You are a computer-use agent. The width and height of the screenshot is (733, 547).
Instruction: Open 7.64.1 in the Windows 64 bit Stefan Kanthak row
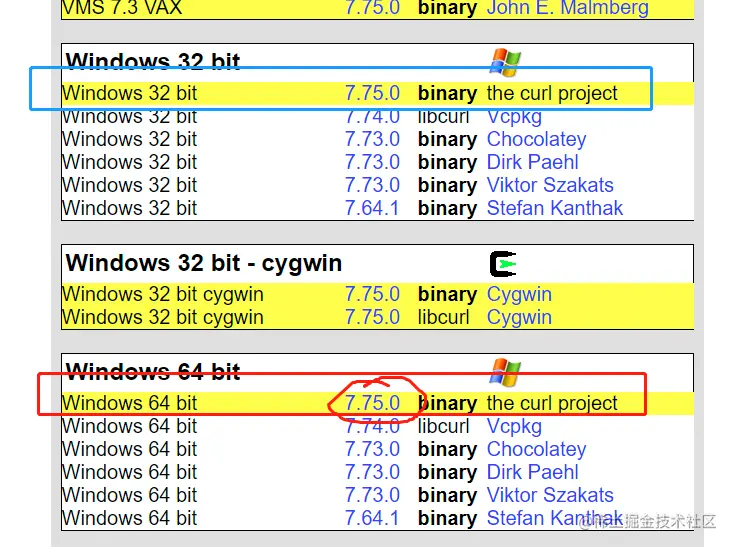pos(373,518)
